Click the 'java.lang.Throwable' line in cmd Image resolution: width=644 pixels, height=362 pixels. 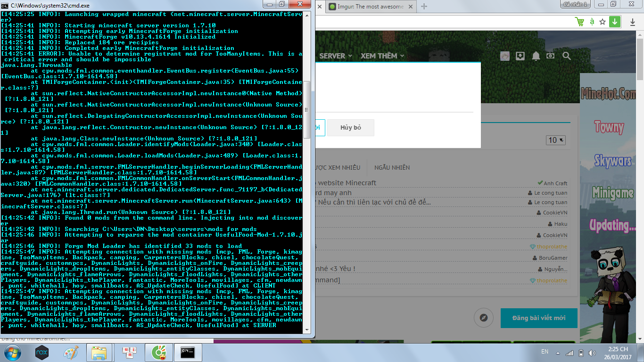[37, 65]
